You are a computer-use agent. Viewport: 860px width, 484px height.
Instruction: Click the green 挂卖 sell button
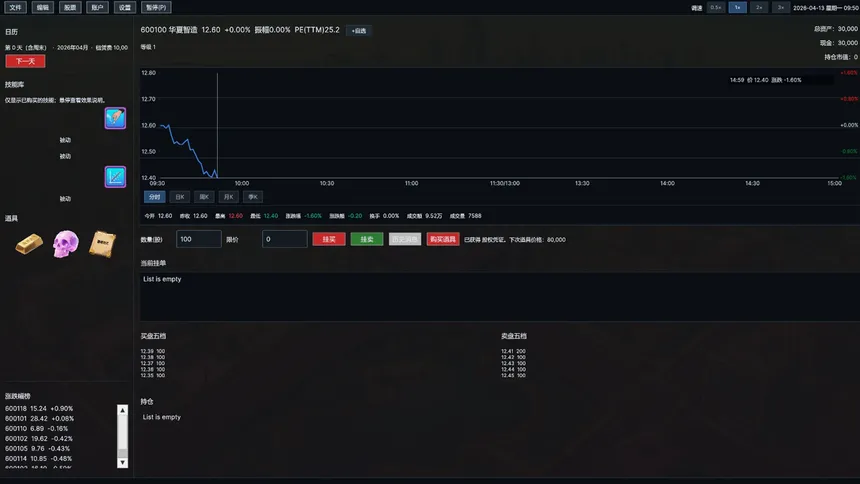click(367, 239)
